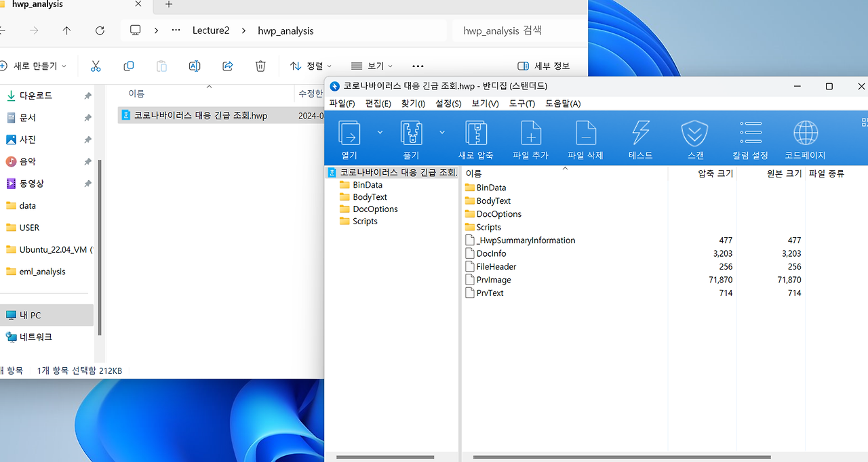The image size is (868, 462).
Task: Go up one folder in Explorer
Action: [x=66, y=30]
